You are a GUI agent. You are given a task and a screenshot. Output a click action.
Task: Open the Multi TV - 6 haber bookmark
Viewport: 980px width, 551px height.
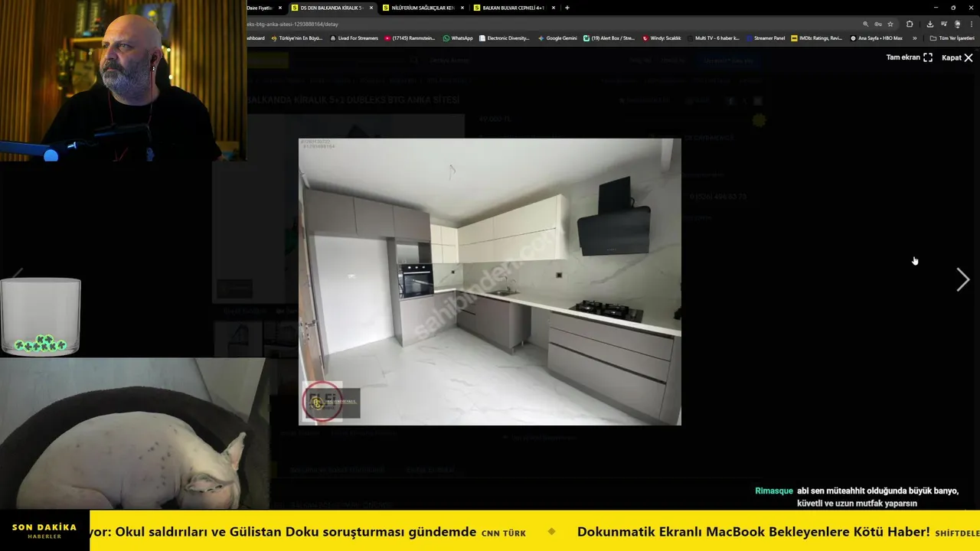(714, 38)
